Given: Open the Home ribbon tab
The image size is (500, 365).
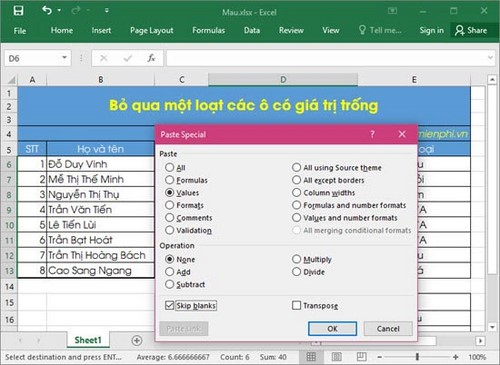Looking at the screenshot, I should click(x=62, y=30).
